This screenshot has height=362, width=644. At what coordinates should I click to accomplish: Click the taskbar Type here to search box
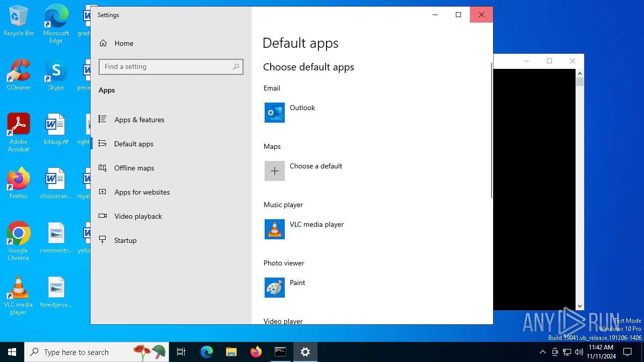pyautogui.click(x=96, y=352)
